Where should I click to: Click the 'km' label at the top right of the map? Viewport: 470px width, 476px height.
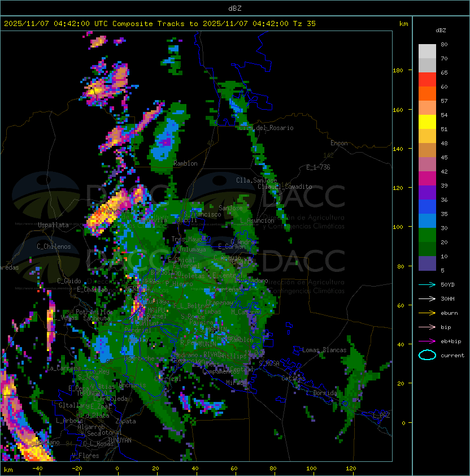click(403, 24)
